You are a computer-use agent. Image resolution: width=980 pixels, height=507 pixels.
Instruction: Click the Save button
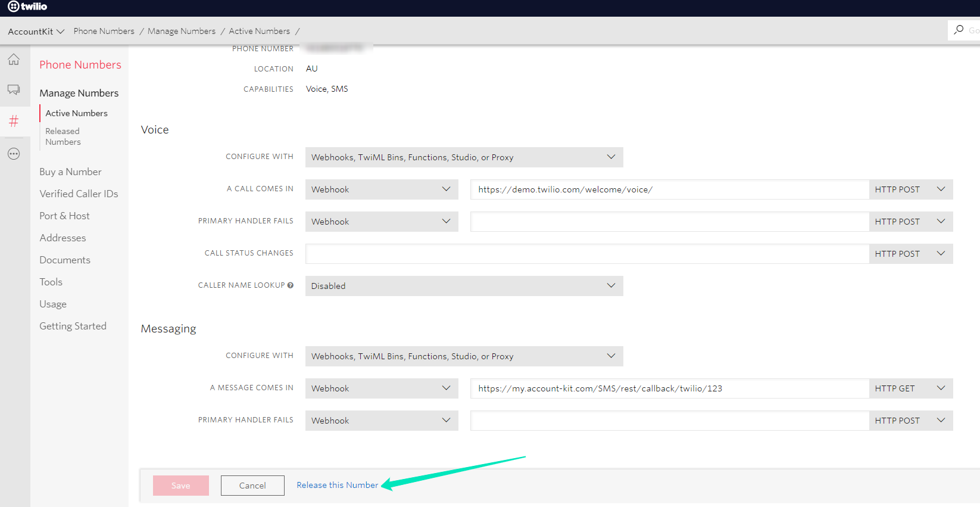[x=181, y=486]
